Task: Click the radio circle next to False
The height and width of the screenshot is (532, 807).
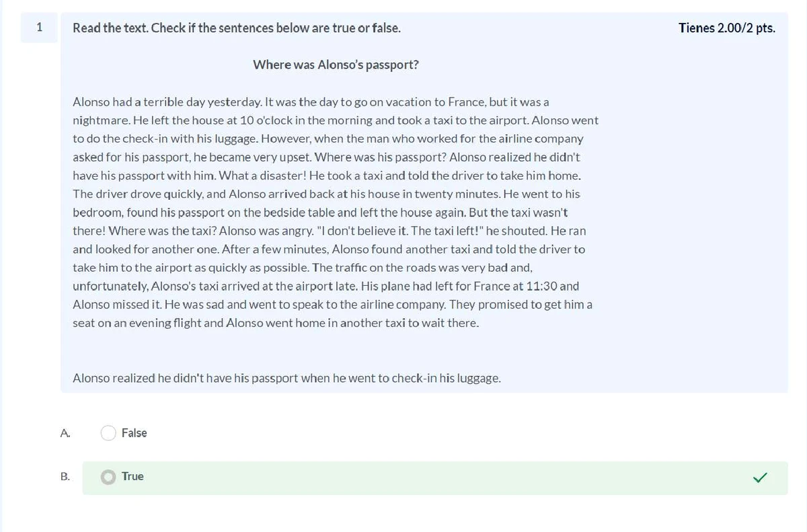Action: pyautogui.click(x=108, y=433)
